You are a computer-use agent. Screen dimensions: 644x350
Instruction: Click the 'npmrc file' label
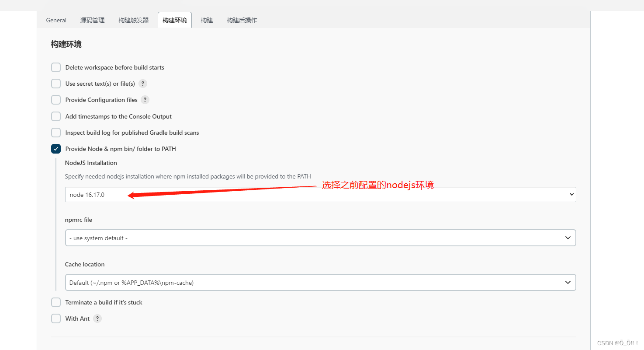click(x=79, y=220)
